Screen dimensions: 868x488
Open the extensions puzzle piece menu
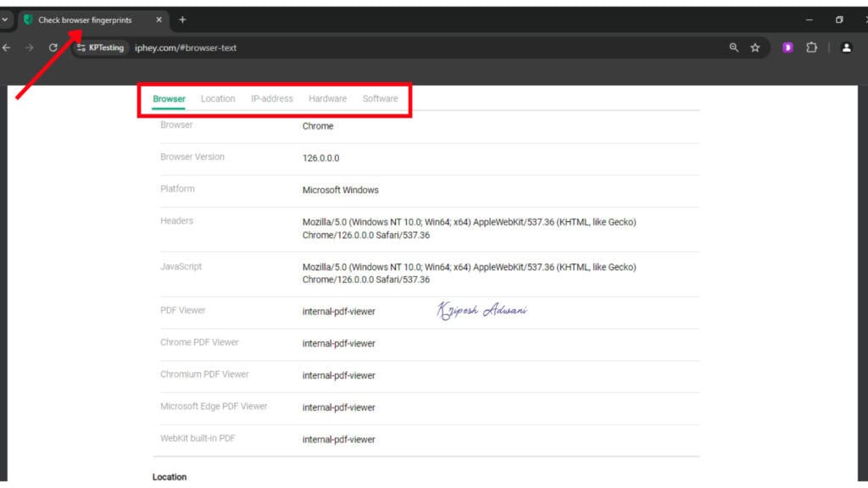[811, 48]
